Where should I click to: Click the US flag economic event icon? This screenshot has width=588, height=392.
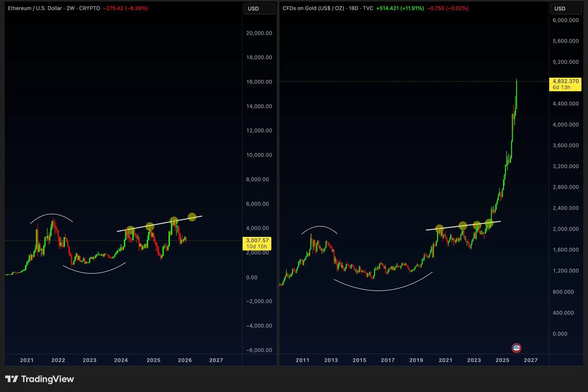coord(516,348)
